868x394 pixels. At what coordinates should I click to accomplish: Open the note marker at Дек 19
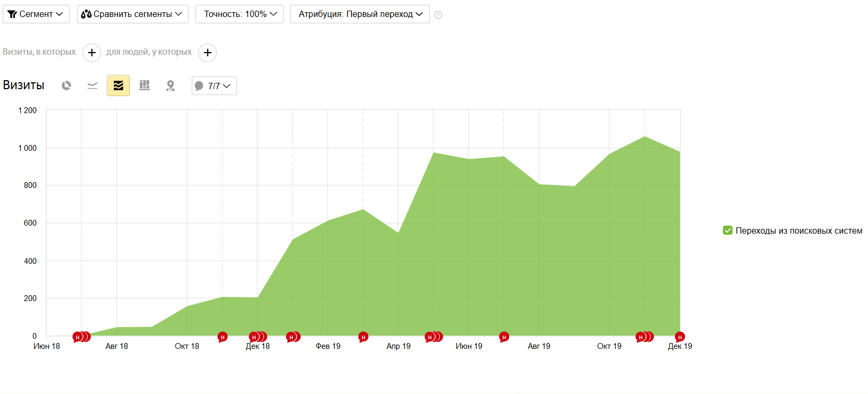pos(679,337)
